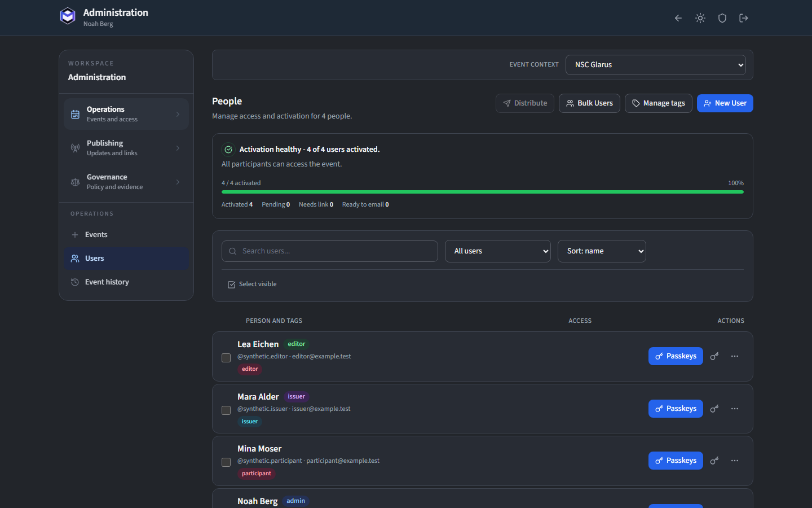Focus the Search users input field
The image size is (812, 508).
(x=330, y=251)
